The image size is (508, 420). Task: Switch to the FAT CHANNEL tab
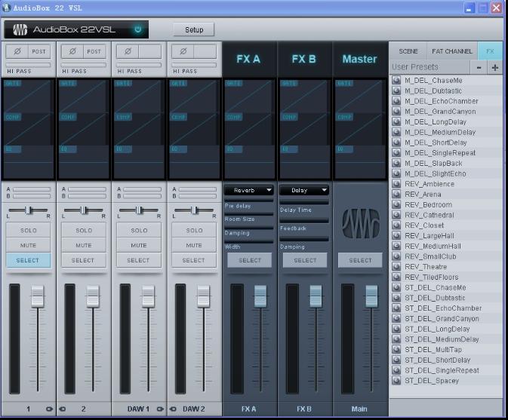point(452,51)
